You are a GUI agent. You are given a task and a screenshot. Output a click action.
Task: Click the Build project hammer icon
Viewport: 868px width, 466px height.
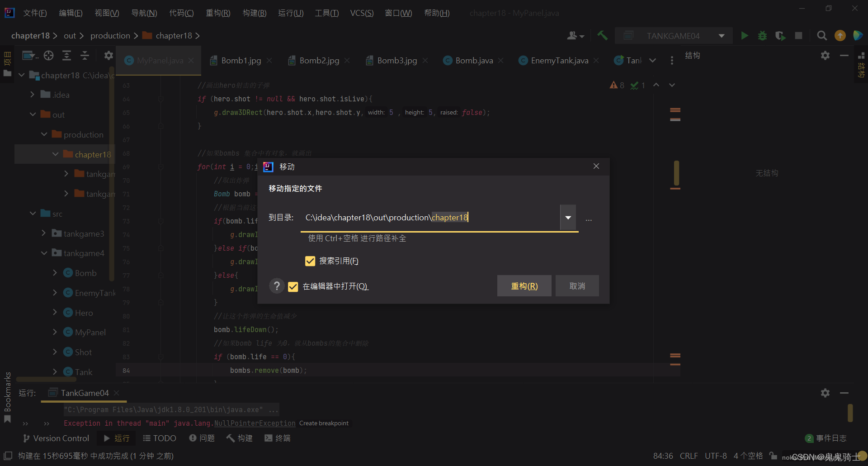[x=602, y=35]
